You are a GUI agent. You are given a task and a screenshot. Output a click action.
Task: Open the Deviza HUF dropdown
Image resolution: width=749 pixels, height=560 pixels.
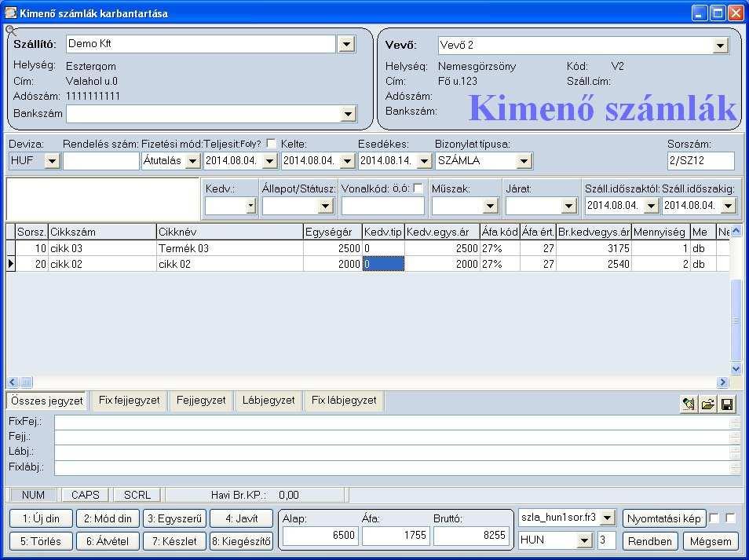52,161
